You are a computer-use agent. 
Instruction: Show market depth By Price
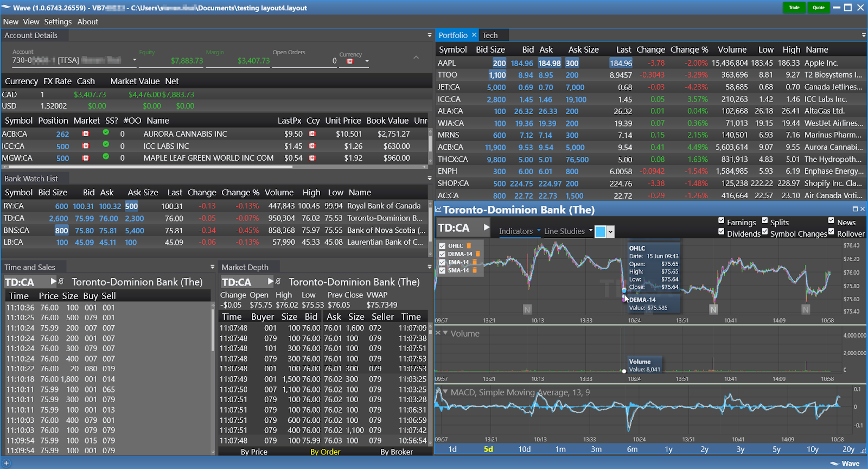point(254,452)
